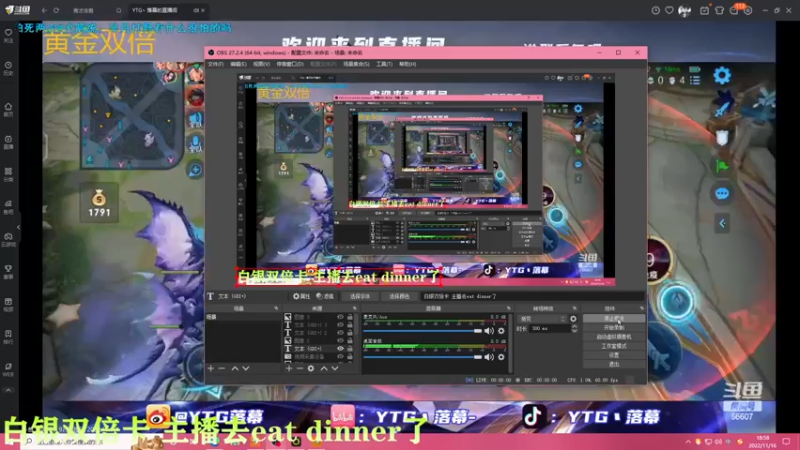Image resolution: width=800 pixels, height=450 pixels.
Task: Open transition properties gear icon
Action: pyautogui.click(x=573, y=319)
